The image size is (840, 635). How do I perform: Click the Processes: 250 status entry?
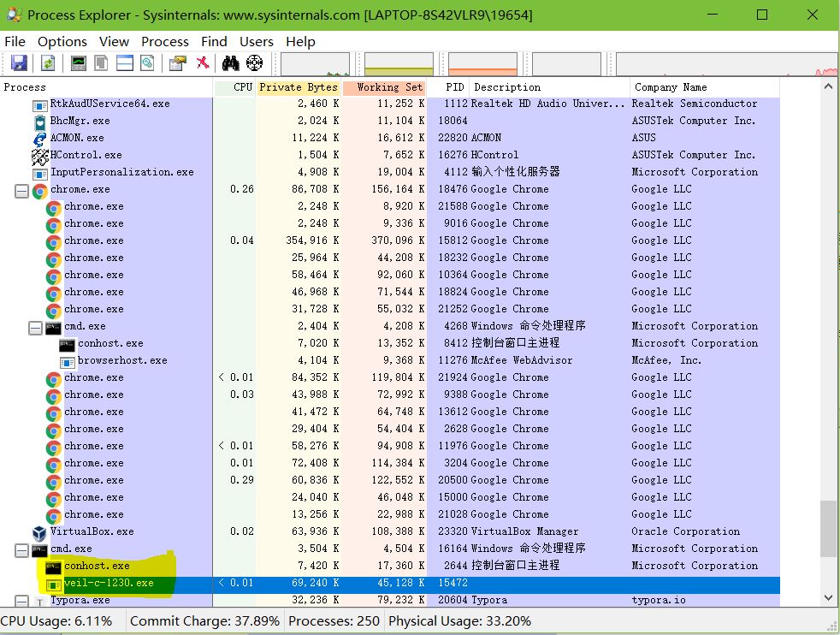[334, 621]
